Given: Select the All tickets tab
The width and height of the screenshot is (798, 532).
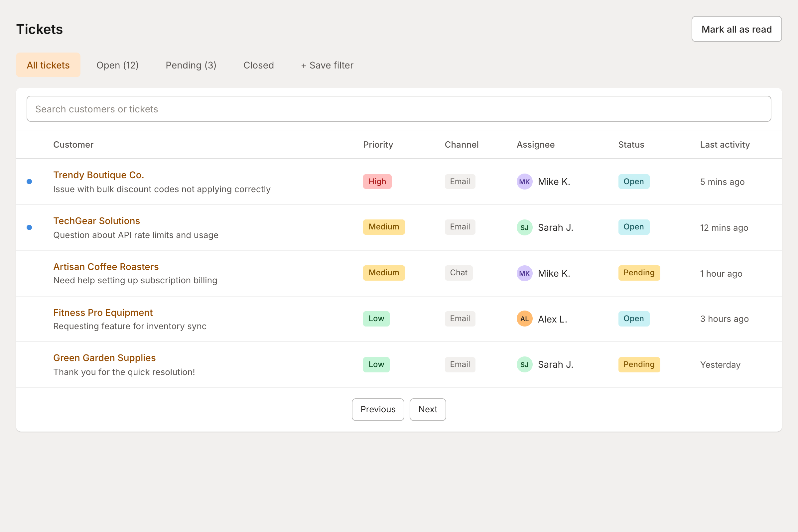Looking at the screenshot, I should pos(48,65).
